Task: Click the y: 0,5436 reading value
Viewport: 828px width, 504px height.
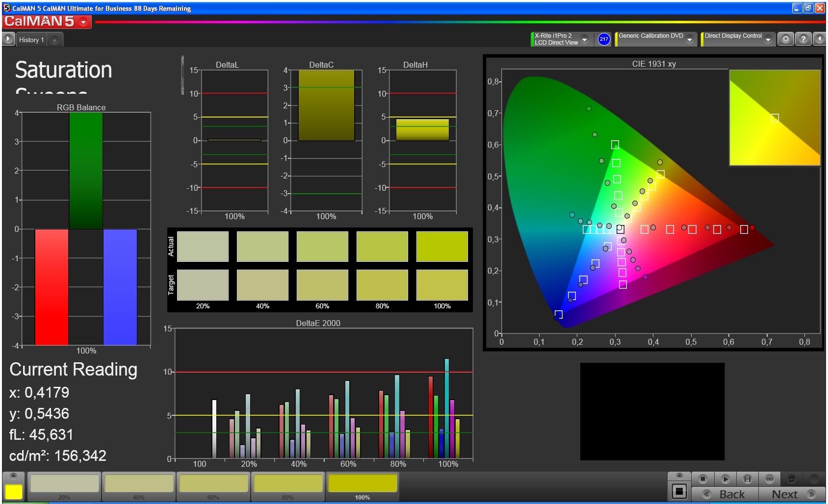Action: (39, 414)
